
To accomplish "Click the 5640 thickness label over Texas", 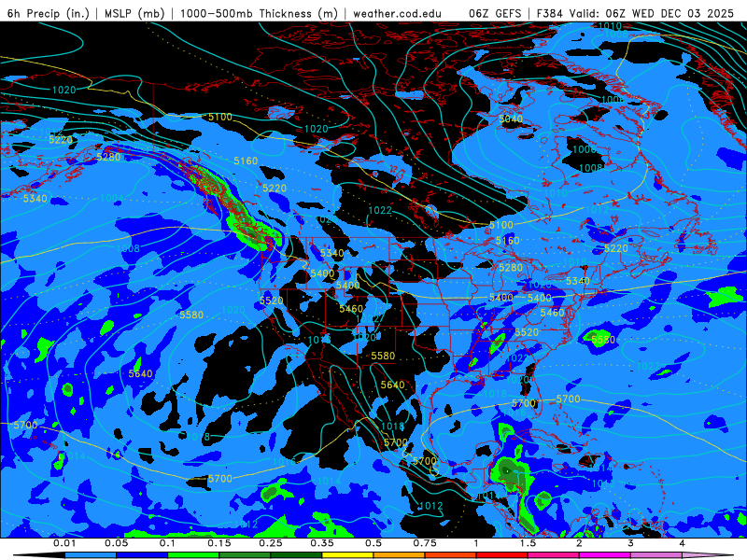I will pos(392,385).
